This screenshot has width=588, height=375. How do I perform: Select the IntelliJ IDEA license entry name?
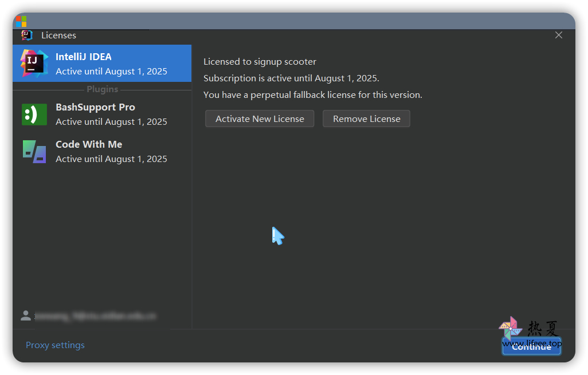84,57
